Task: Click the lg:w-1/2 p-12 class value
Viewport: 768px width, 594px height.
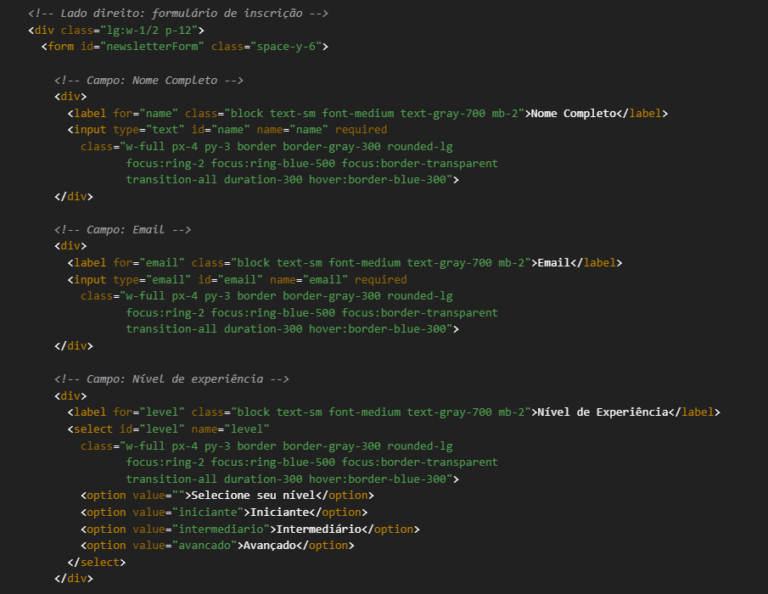Action: point(149,30)
